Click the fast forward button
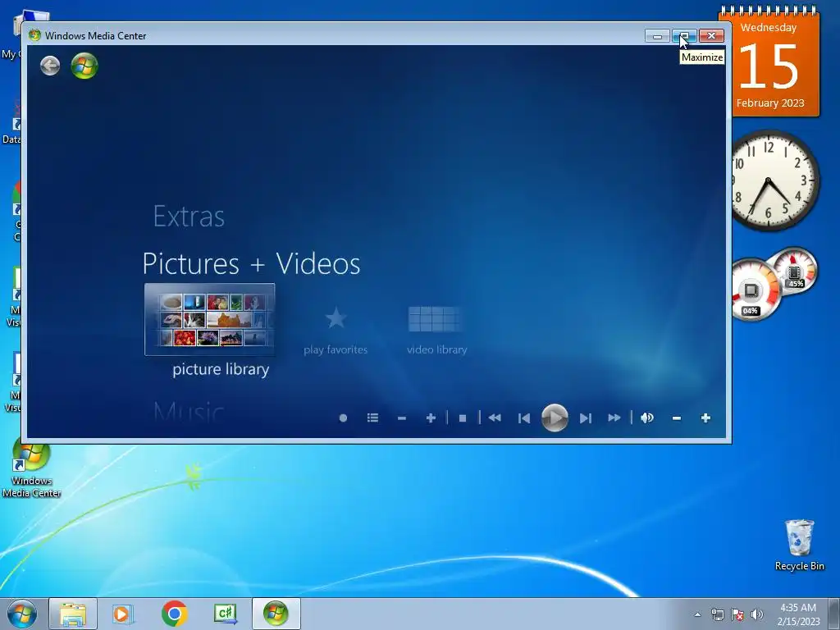 614,418
